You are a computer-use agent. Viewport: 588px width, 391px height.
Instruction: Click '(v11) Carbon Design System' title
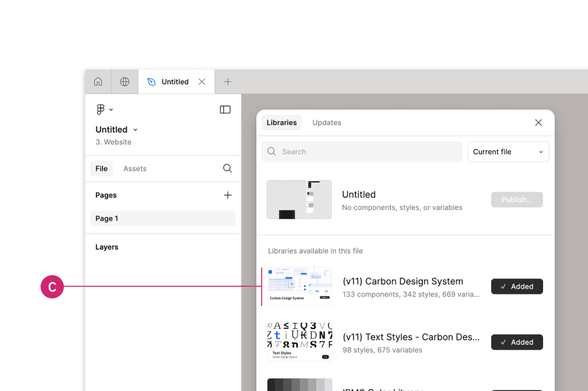[x=403, y=281]
